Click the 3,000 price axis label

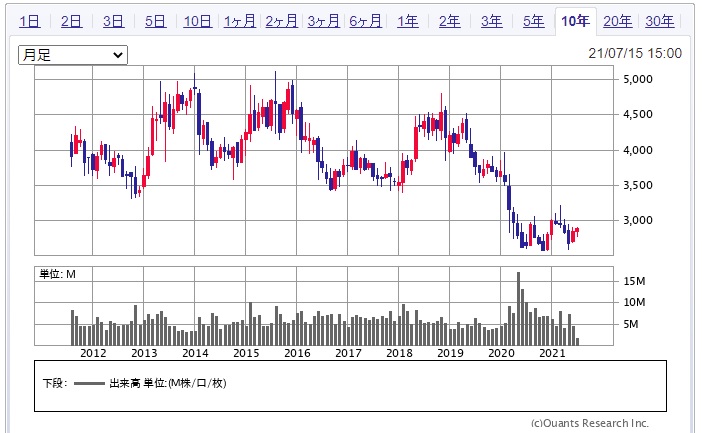point(638,220)
